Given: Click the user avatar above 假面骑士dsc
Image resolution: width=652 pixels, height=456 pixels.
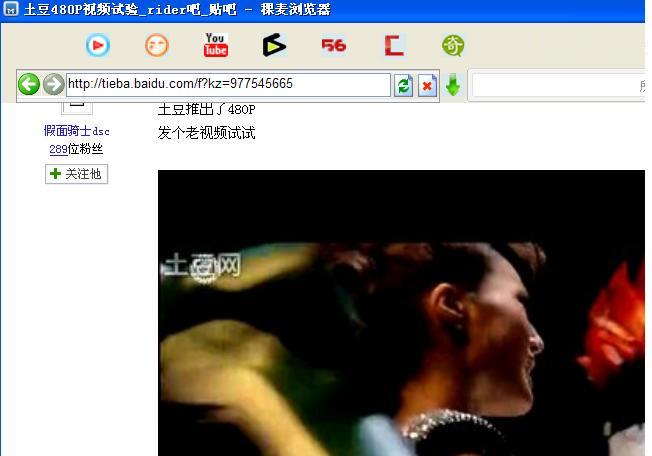Looking at the screenshot, I should pyautogui.click(x=78, y=105).
